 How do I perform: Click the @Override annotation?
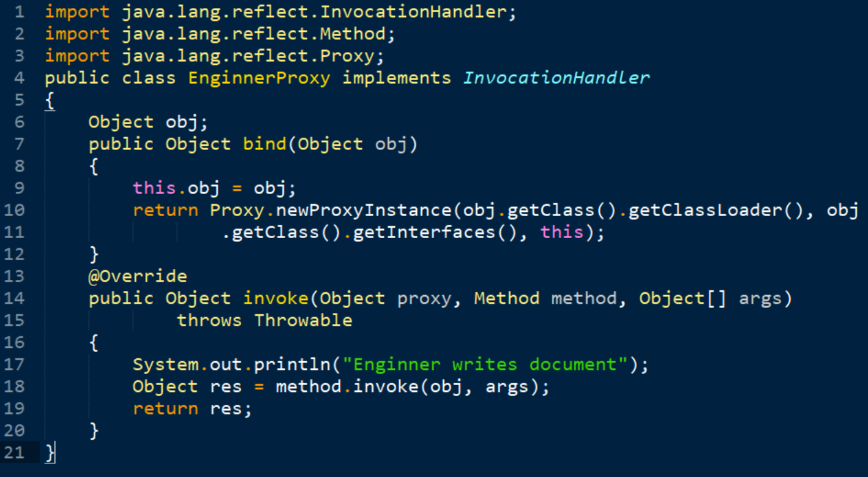pyautogui.click(x=138, y=276)
